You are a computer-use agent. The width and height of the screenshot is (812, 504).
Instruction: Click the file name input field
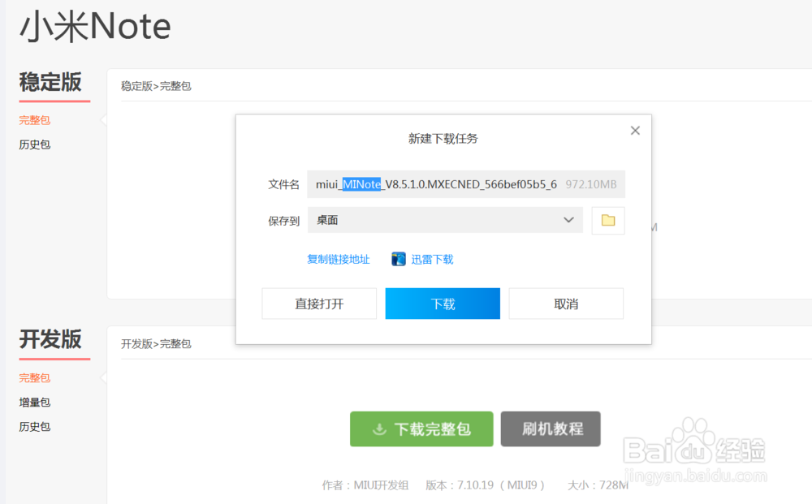[465, 184]
